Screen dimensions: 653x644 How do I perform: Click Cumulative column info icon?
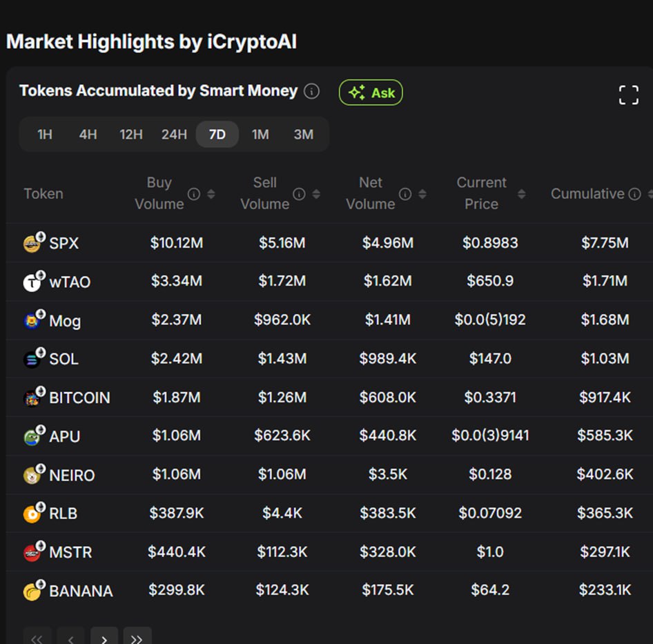[634, 194]
